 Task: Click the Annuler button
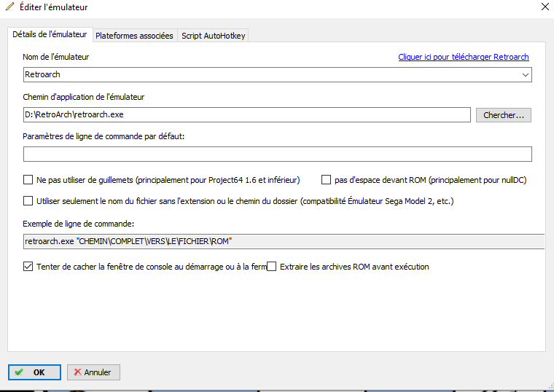pos(93,372)
